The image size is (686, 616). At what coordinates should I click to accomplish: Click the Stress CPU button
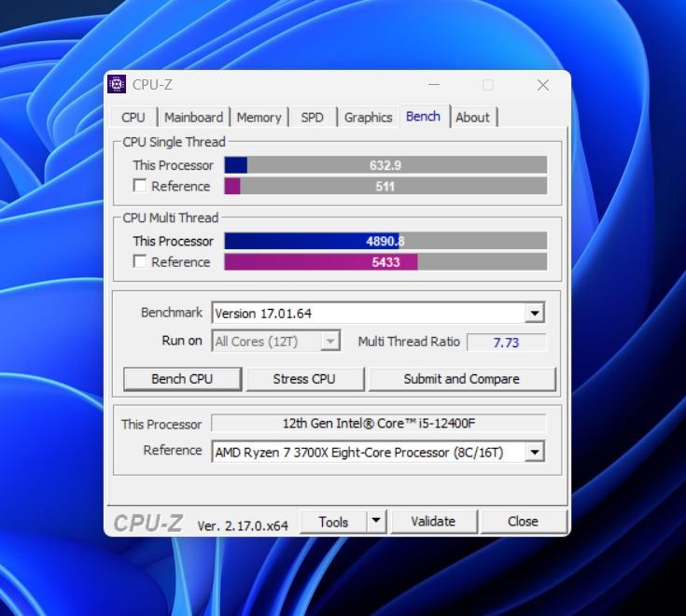(304, 379)
